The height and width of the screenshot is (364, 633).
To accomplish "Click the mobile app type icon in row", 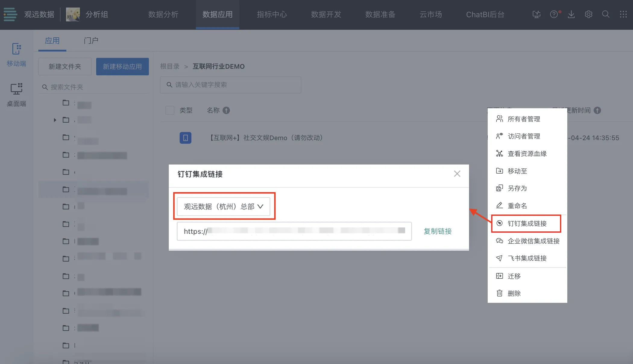I will pos(185,138).
